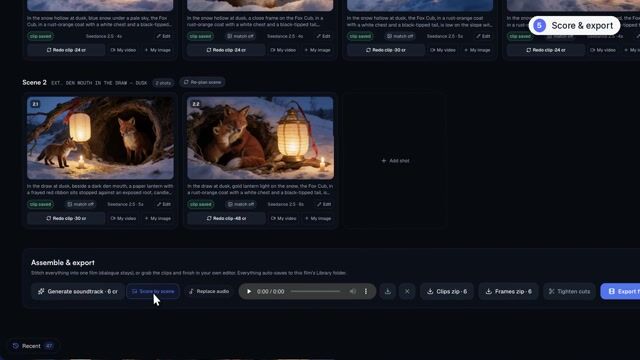Toggle match off on the 'close frame' shot card
This screenshot has height=360, width=640.
point(240,36)
